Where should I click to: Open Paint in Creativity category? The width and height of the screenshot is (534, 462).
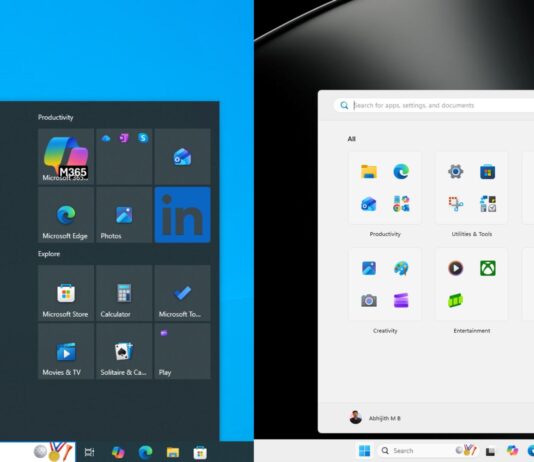coord(401,268)
